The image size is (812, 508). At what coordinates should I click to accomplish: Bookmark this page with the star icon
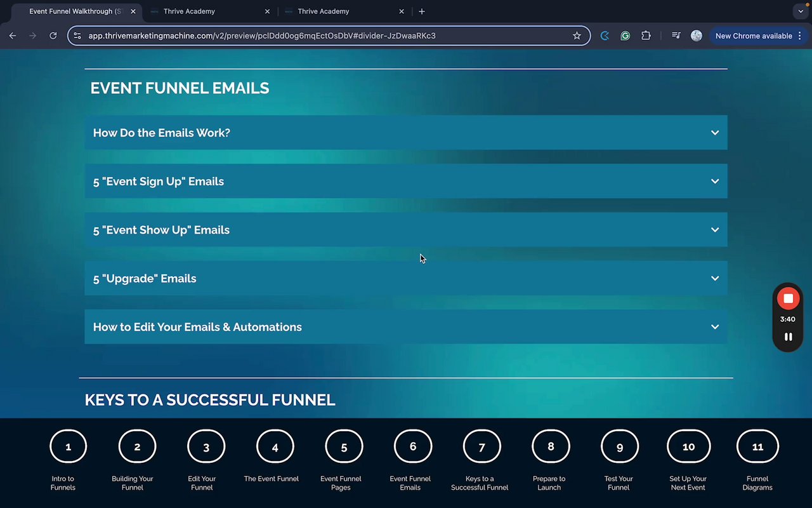click(577, 36)
